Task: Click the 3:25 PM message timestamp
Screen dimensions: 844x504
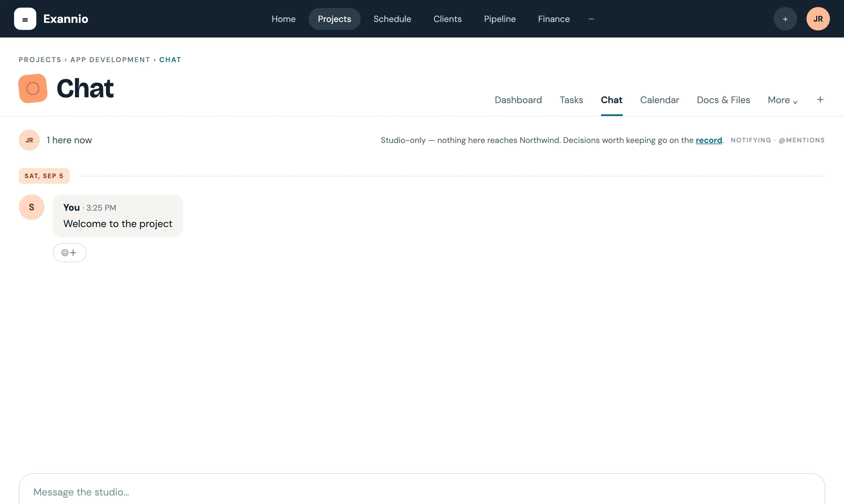Action: 101,208
